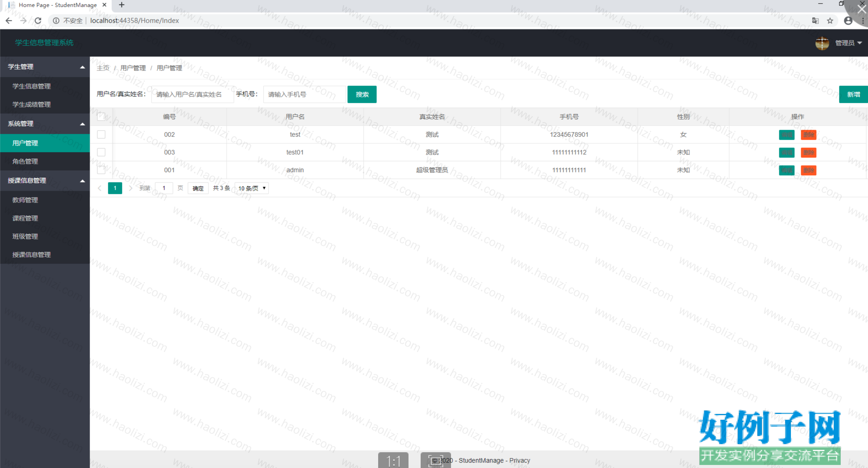The width and height of the screenshot is (868, 468).
Task: Open the Chrome profile account icon
Action: [848, 21]
